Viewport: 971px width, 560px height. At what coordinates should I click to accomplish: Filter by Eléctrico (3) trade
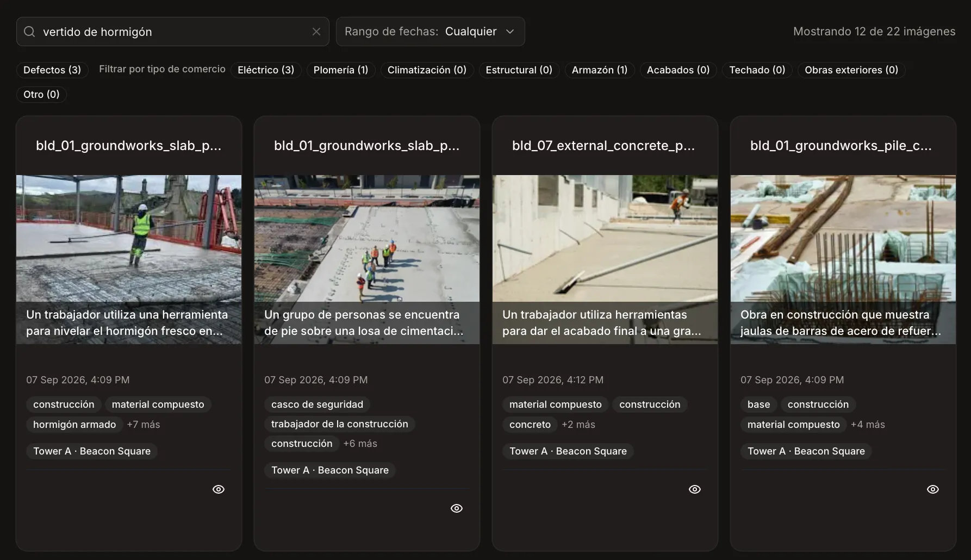pos(266,70)
